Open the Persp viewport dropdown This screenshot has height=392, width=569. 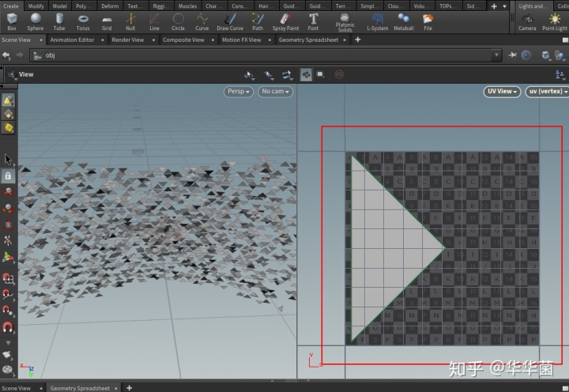[238, 92]
